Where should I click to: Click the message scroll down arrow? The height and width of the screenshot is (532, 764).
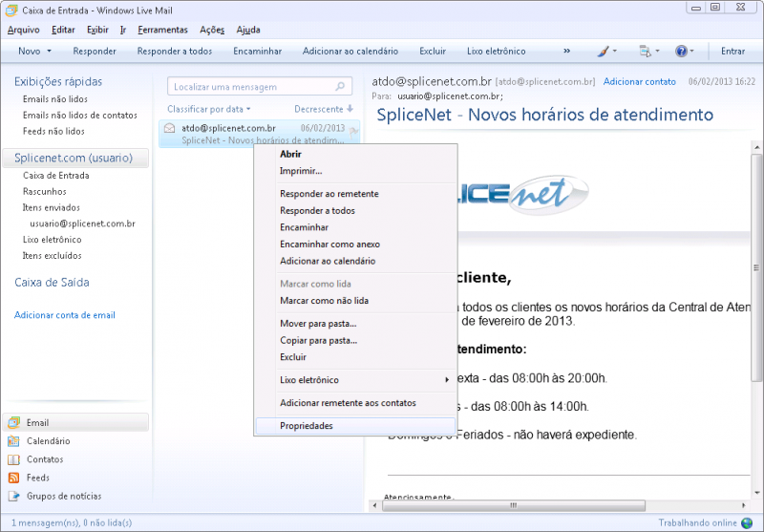(x=756, y=493)
